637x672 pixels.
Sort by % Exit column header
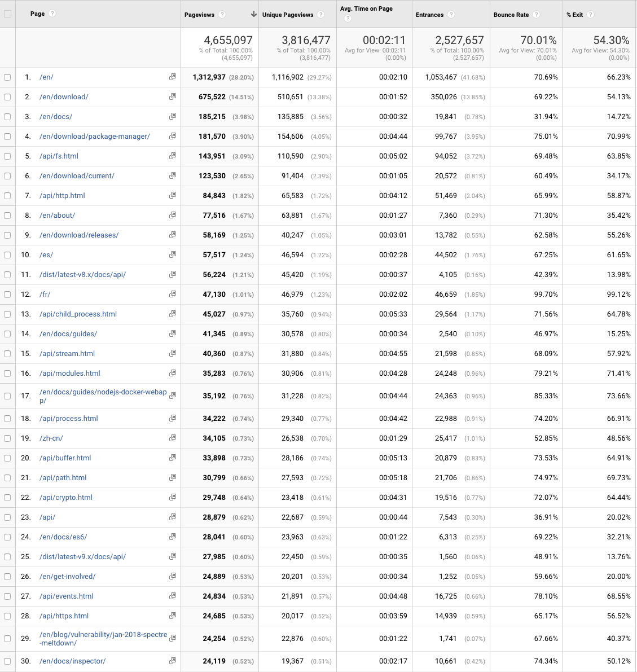pos(574,15)
